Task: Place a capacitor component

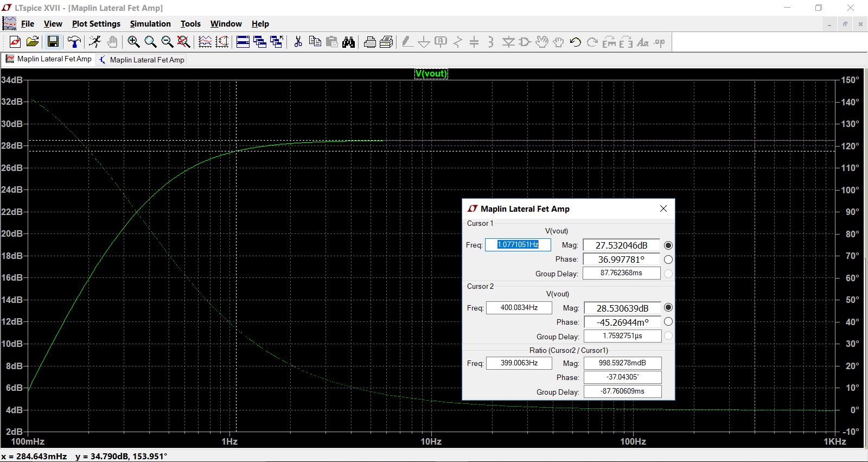Action: pyautogui.click(x=474, y=42)
